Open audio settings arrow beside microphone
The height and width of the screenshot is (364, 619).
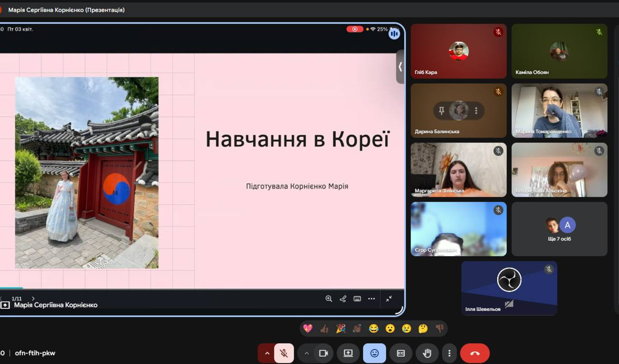(266, 353)
